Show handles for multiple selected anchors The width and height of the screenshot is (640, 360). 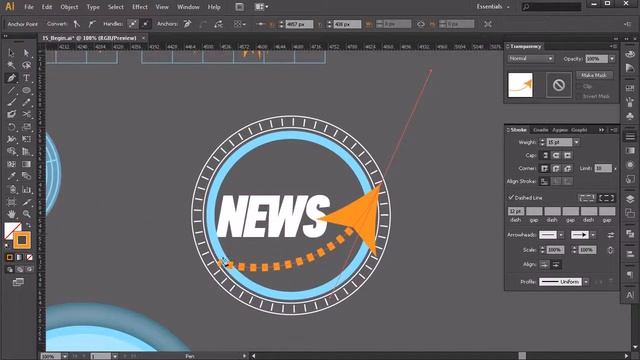click(x=132, y=24)
